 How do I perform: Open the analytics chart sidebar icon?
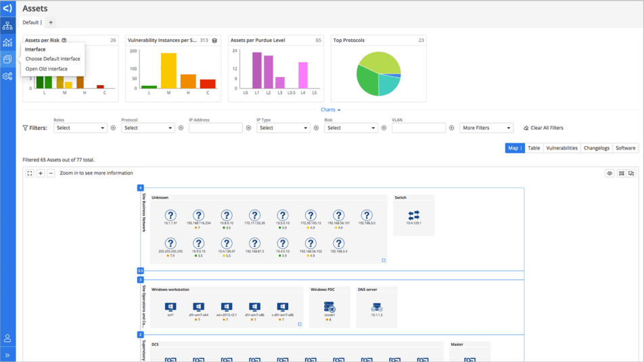click(7, 43)
